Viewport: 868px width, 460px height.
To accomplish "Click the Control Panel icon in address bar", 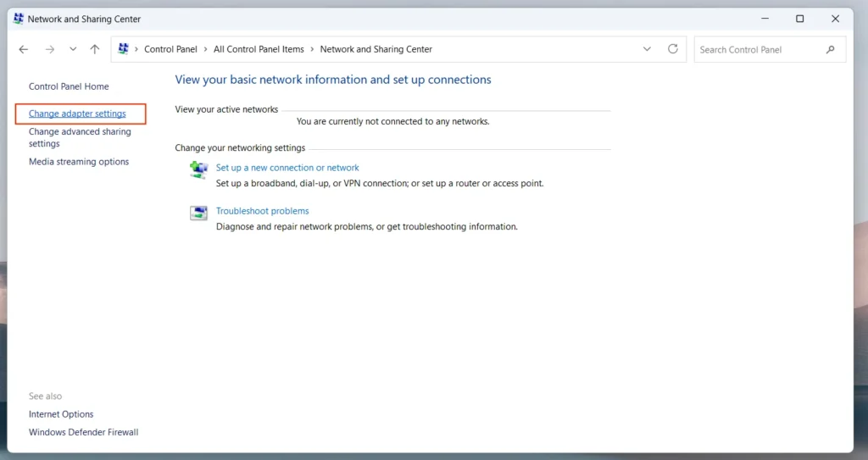I will click(x=123, y=49).
